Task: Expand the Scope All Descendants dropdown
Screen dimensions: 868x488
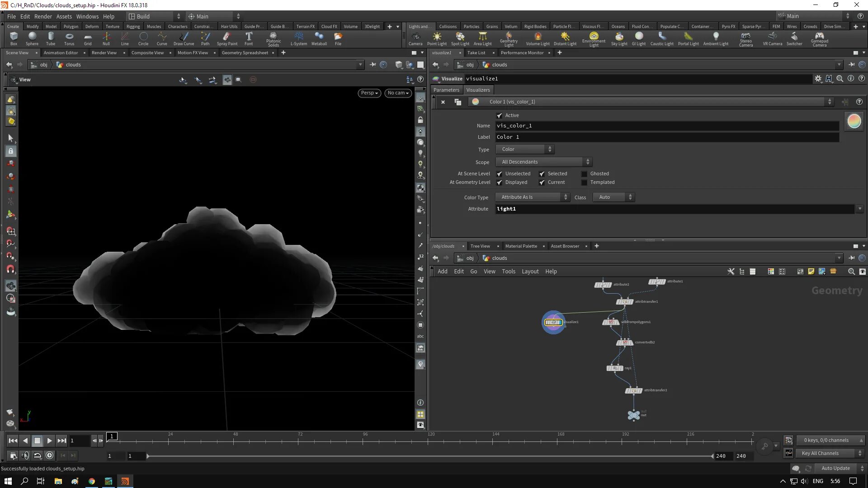Action: click(543, 162)
